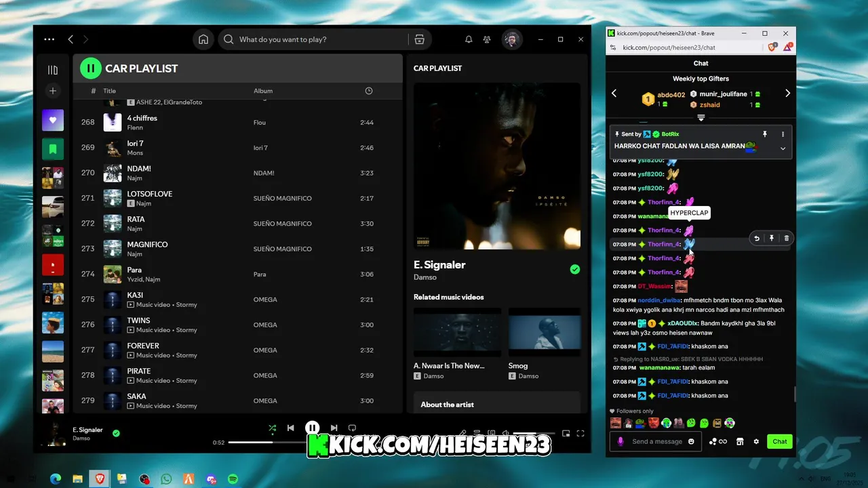Select track Iori 7 by Mons

[237, 148]
